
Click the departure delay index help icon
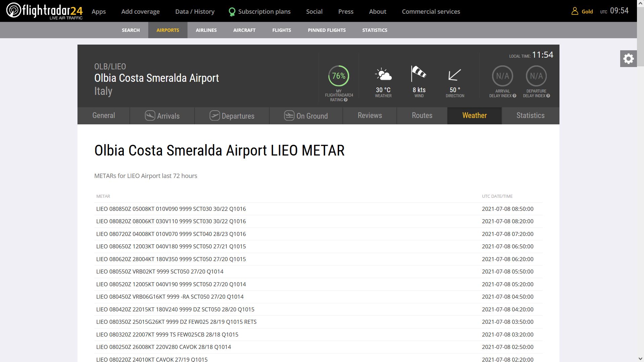pos(548,96)
